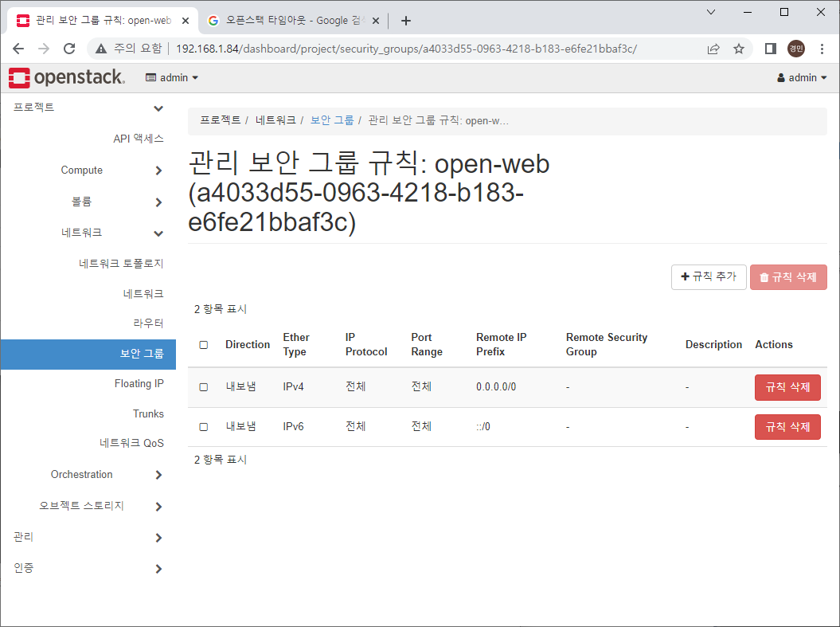Click the address bar URL

(406, 49)
